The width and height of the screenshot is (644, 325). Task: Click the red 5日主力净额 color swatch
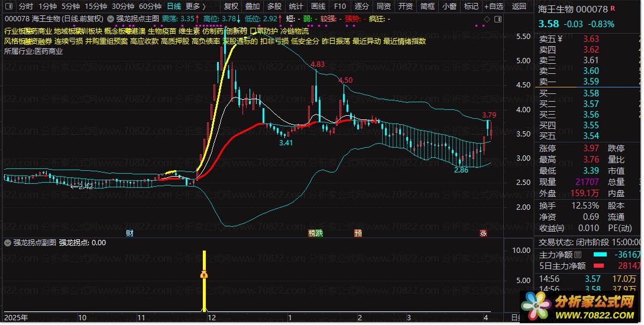point(599,266)
